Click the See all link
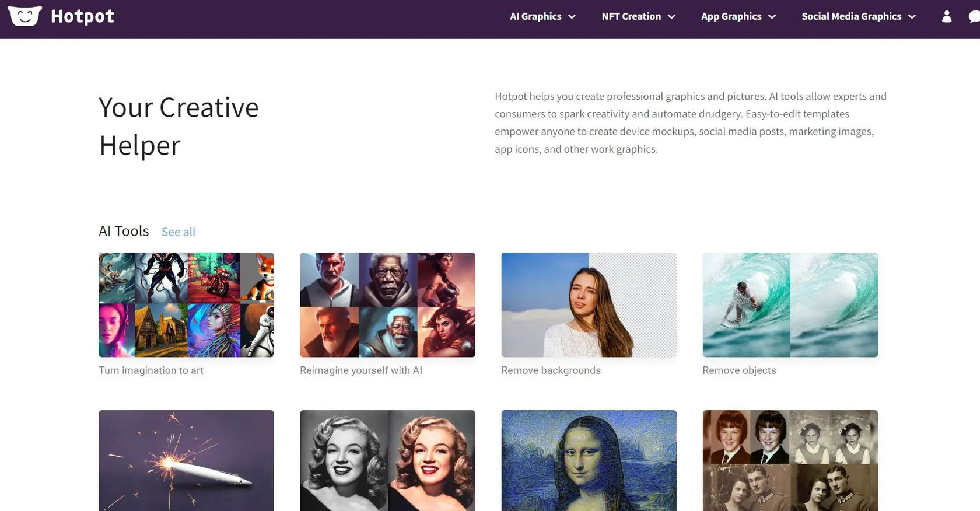980x511 pixels. click(x=178, y=232)
